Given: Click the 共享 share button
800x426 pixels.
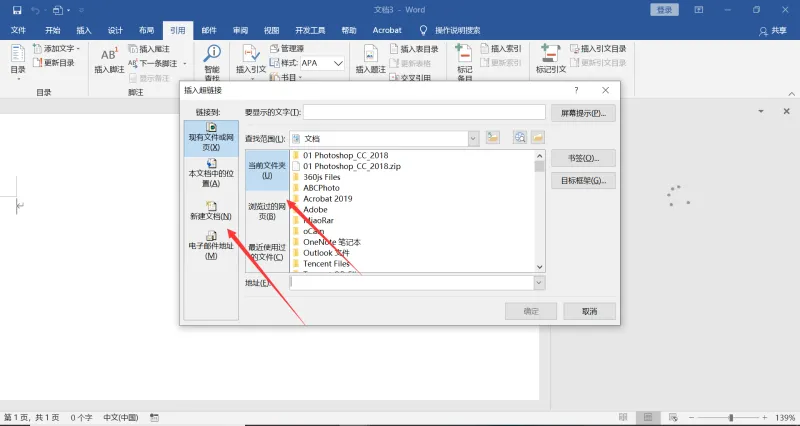Looking at the screenshot, I should point(772,31).
